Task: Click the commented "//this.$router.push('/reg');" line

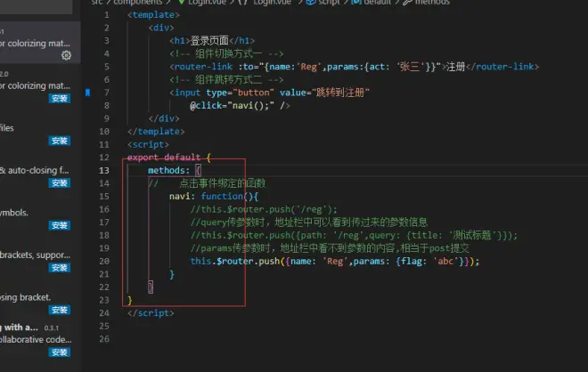Action: (x=264, y=209)
